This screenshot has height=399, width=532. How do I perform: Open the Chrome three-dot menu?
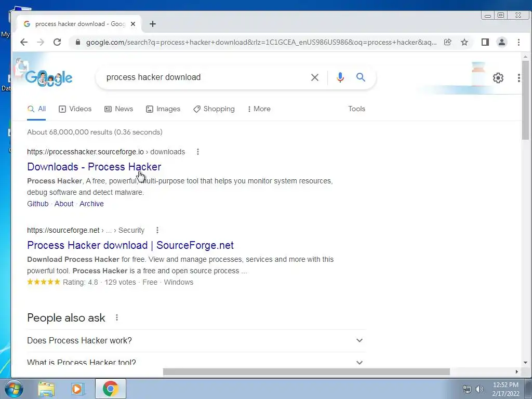point(518,42)
